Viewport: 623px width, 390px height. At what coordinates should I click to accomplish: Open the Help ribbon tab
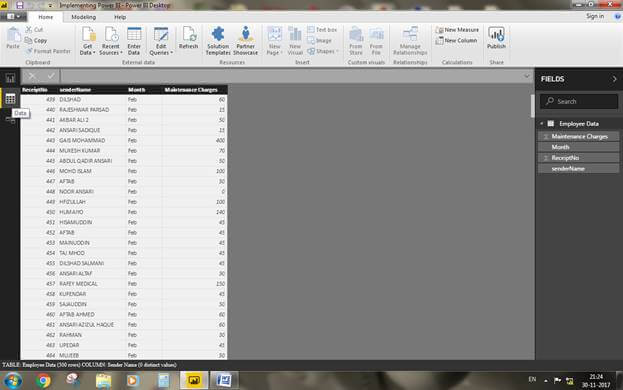tap(120, 17)
